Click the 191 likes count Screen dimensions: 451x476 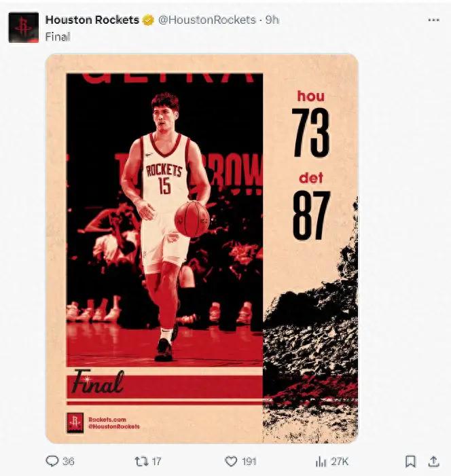[x=249, y=462]
